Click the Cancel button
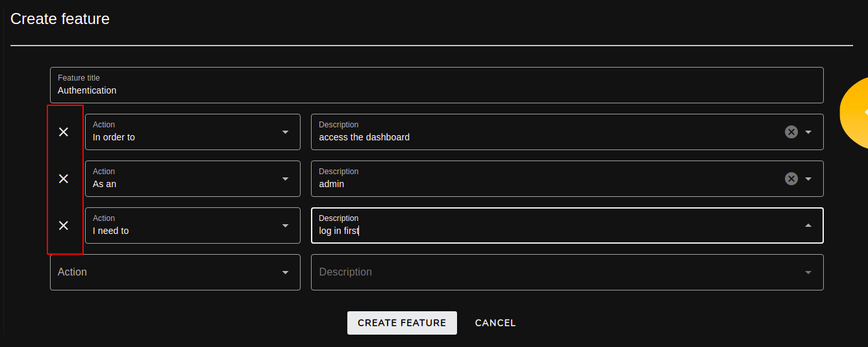The image size is (868, 347). pyautogui.click(x=495, y=323)
